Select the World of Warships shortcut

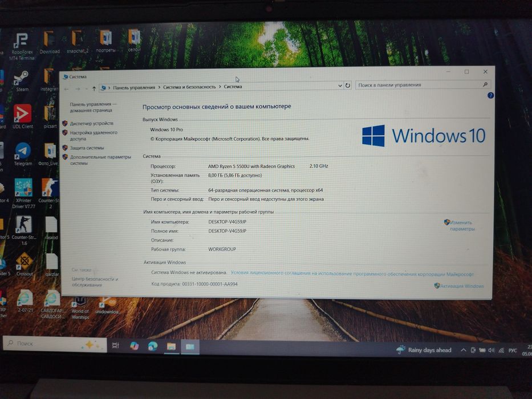pos(80,308)
